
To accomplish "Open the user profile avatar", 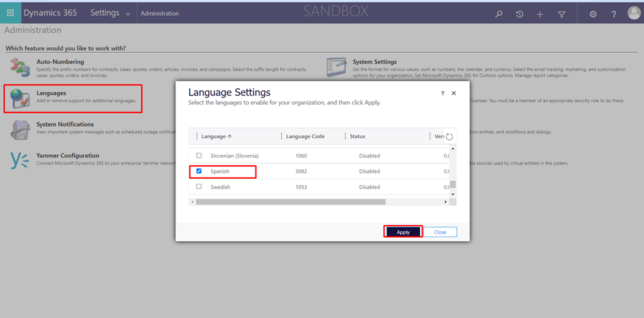I will pyautogui.click(x=634, y=13).
